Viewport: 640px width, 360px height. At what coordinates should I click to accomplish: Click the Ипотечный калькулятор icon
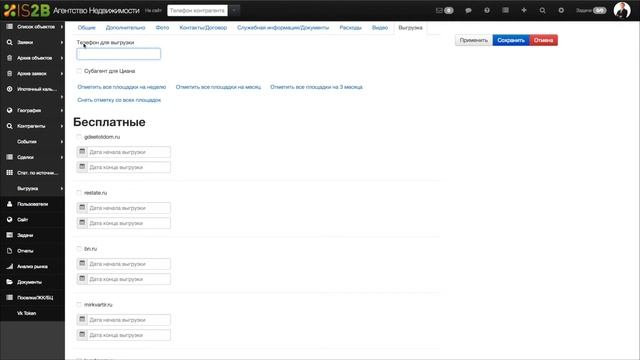tap(9, 89)
